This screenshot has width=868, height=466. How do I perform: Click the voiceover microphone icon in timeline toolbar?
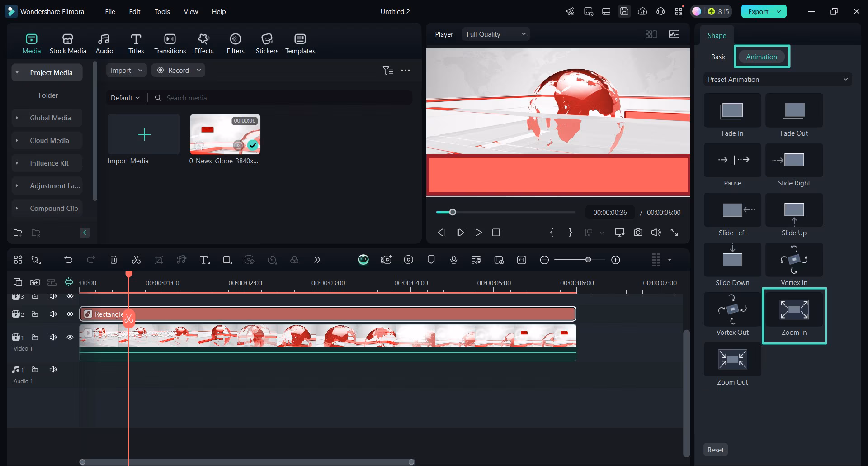(x=453, y=260)
